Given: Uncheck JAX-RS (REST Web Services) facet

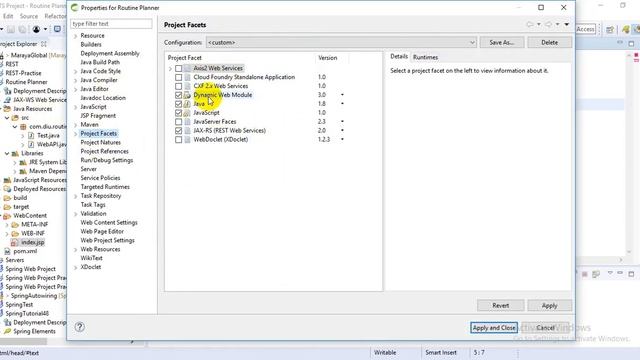Looking at the screenshot, I should tap(178, 131).
